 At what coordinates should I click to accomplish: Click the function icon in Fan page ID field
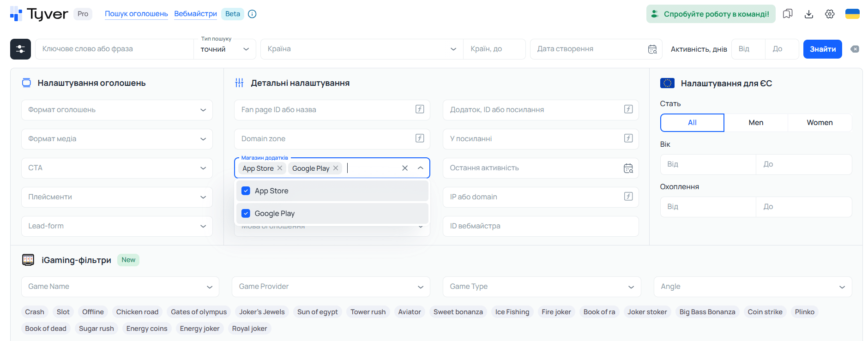pyautogui.click(x=420, y=109)
